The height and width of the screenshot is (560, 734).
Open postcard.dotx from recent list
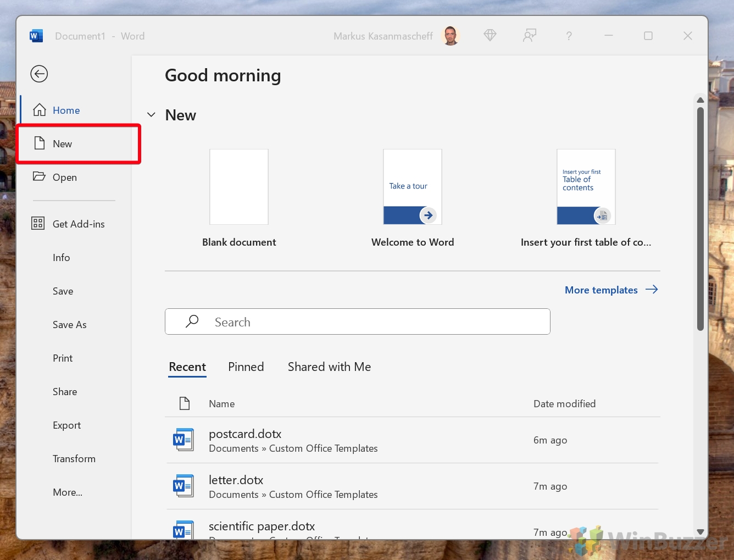(245, 434)
